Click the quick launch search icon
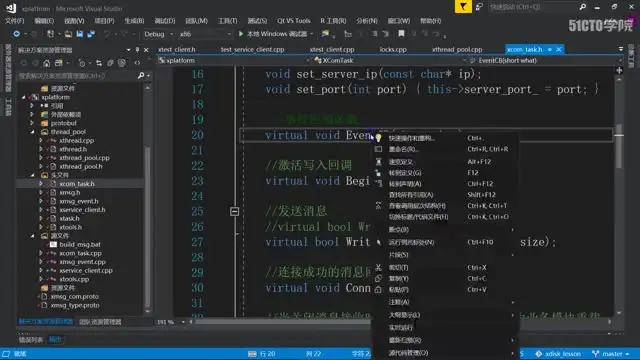Screen dimensions: 640x360 click(x=582, y=7)
